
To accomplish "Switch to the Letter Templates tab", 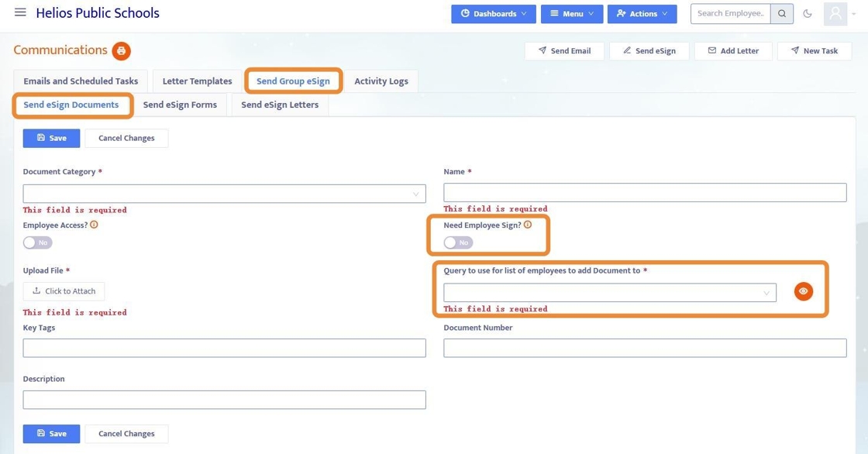I will (x=197, y=81).
